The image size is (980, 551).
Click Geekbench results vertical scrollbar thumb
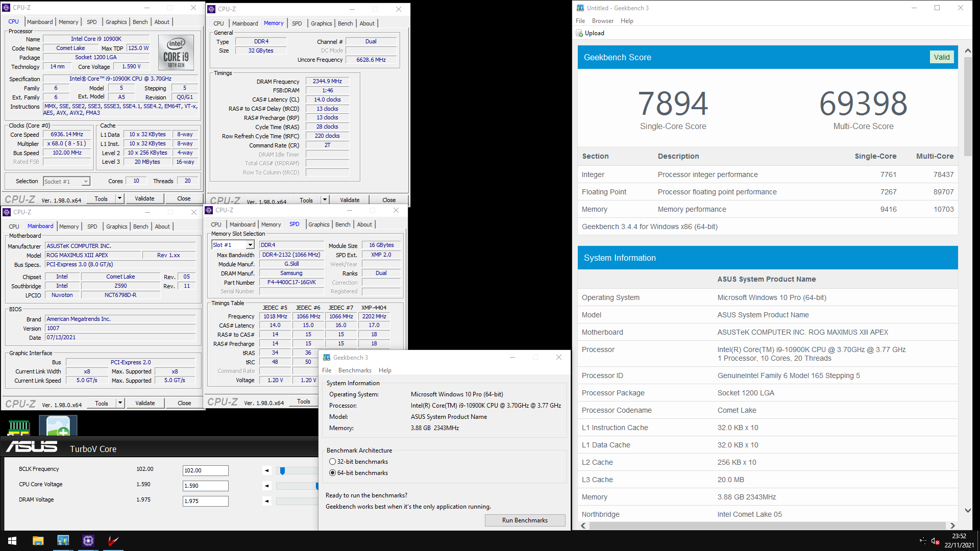[x=968, y=106]
